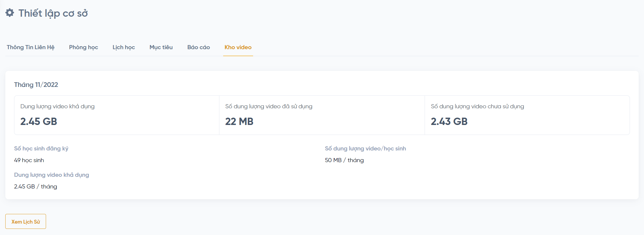Click the 50 MB / tháng value
Viewport: 644px width, 235px height.
pos(344,160)
